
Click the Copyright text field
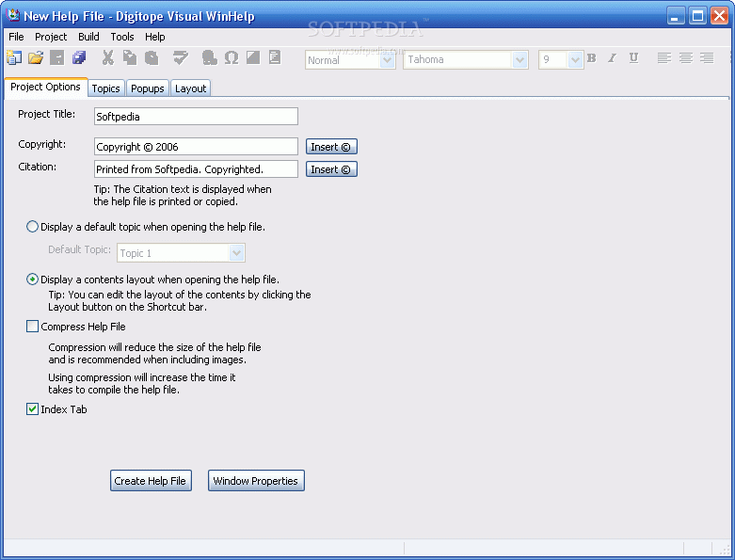[x=196, y=146]
